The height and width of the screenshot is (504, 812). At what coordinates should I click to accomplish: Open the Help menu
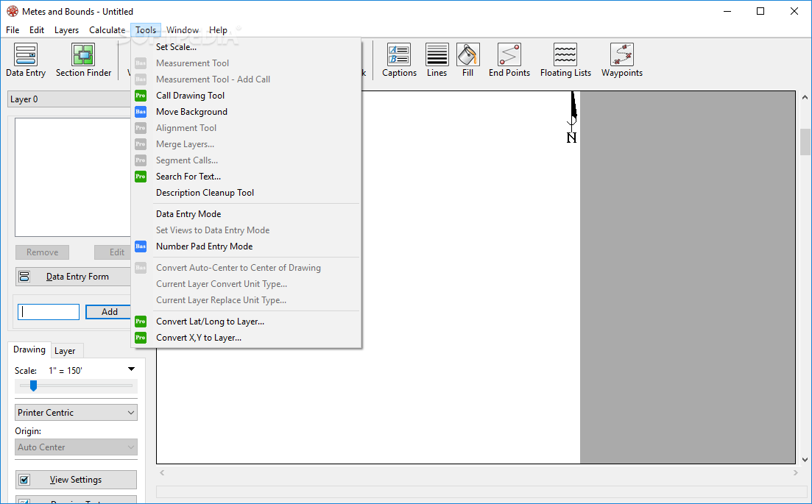(x=218, y=30)
